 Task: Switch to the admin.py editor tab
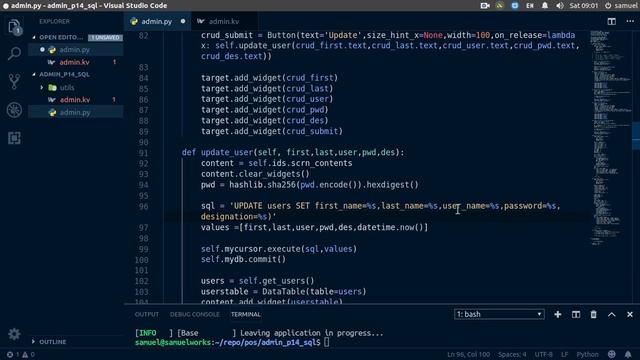tap(156, 21)
